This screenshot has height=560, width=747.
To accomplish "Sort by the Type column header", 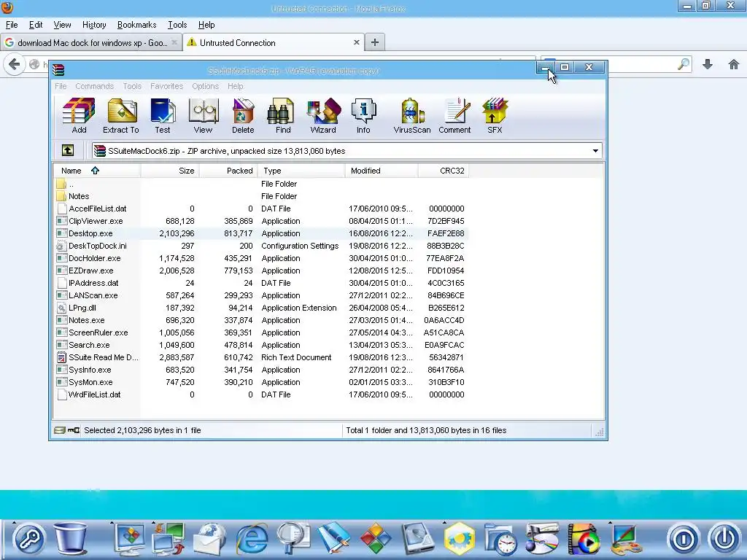I will tap(301, 171).
